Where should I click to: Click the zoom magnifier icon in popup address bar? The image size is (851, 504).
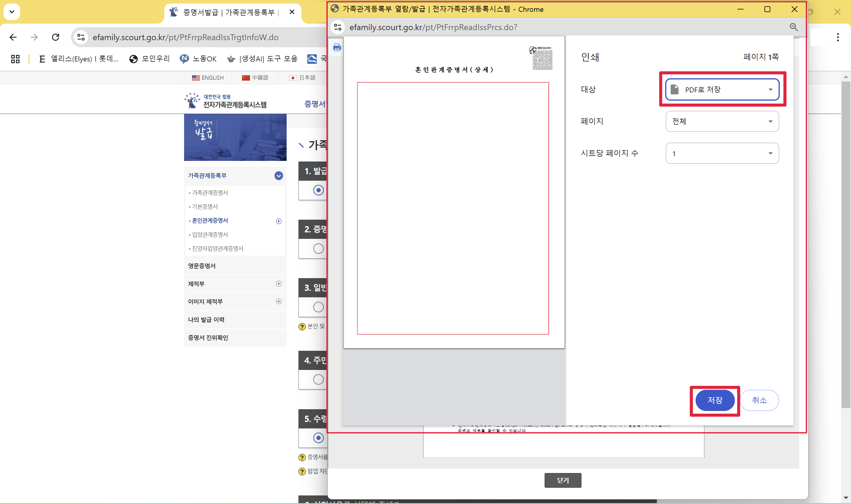click(794, 27)
